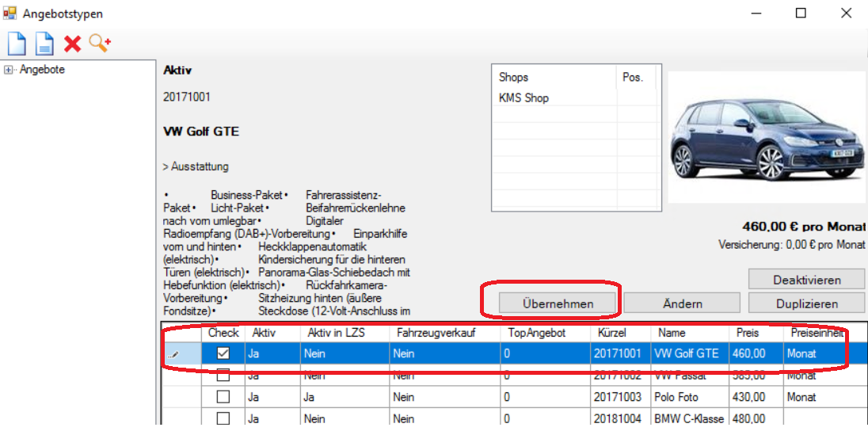
Task: Expand the Angebote tree node
Action: click(8, 70)
